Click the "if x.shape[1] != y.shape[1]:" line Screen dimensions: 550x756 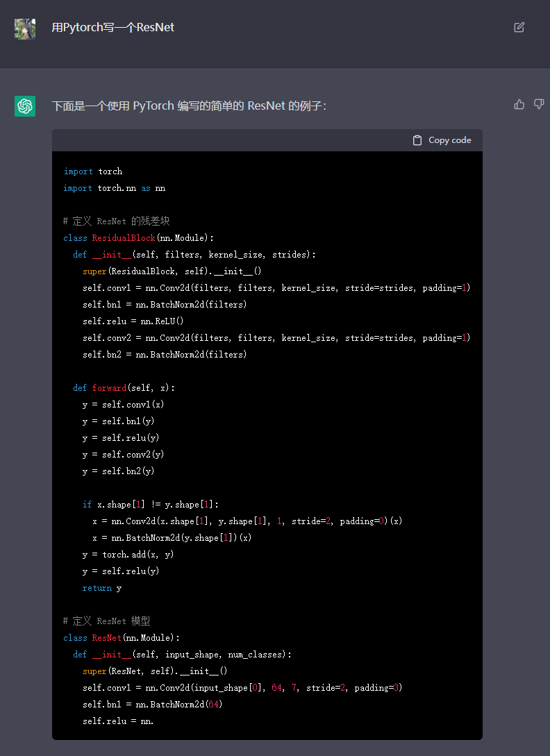tap(151, 505)
